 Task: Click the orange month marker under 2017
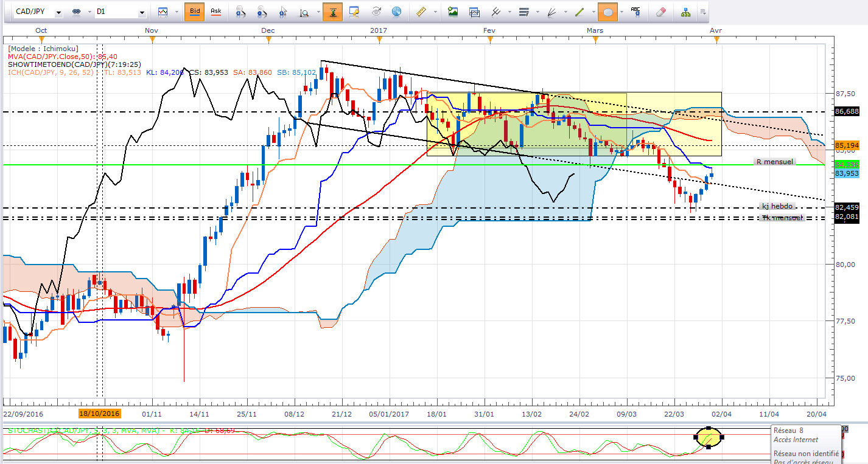tap(379, 39)
